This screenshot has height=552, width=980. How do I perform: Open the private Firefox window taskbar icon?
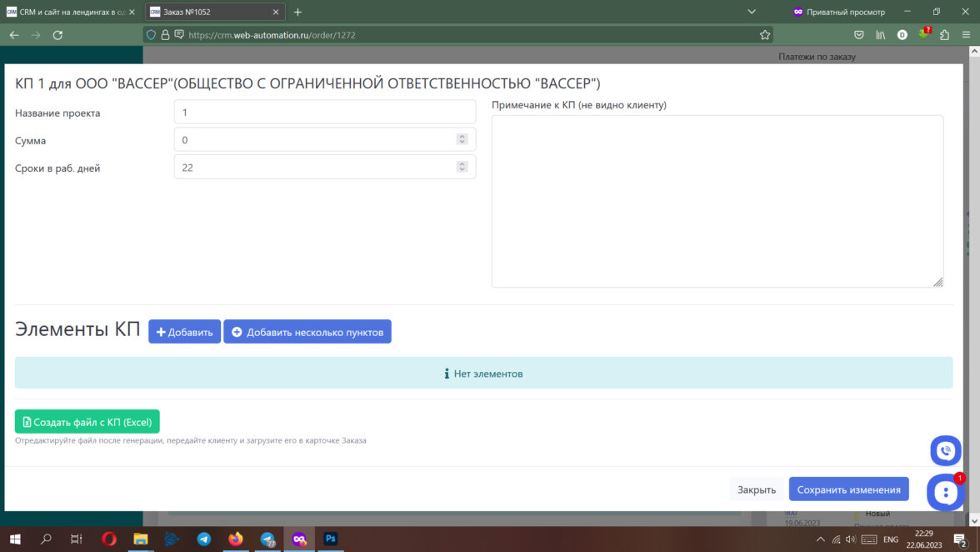[299, 539]
